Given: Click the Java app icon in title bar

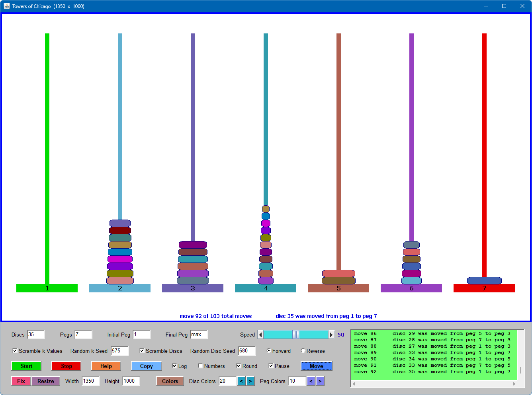Looking at the screenshot, I should (x=6, y=6).
